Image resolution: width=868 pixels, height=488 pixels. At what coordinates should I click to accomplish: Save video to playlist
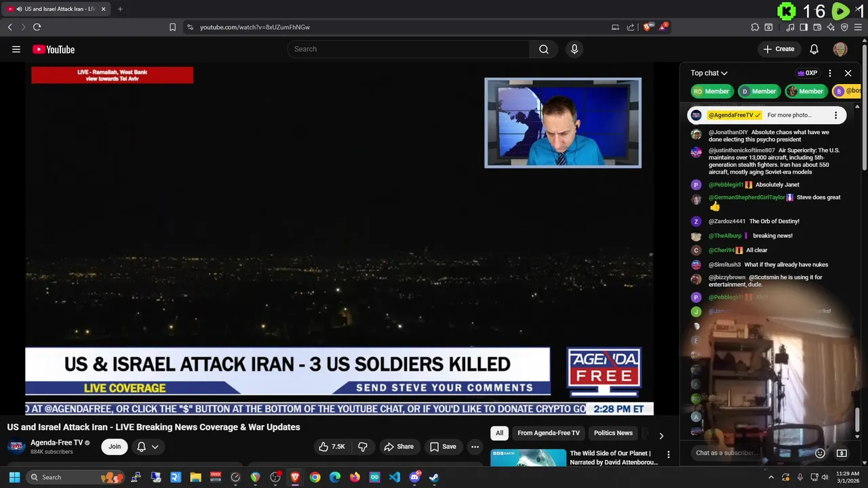pos(443,446)
